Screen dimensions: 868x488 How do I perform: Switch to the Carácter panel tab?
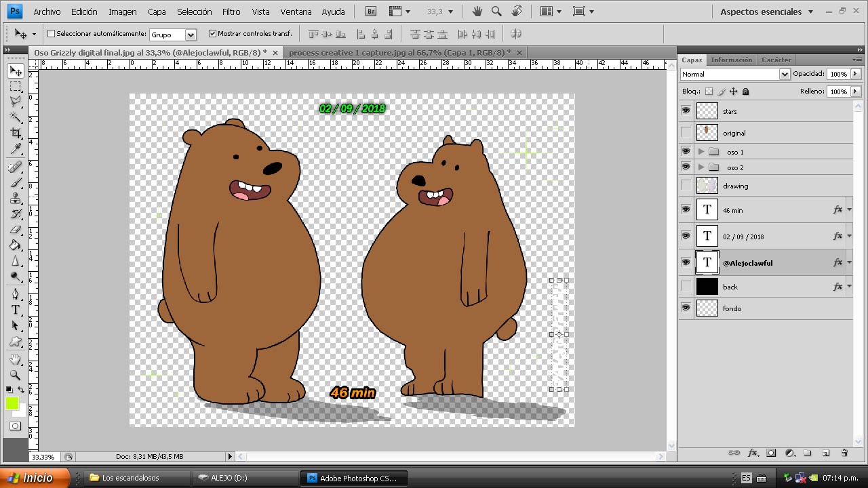776,60
